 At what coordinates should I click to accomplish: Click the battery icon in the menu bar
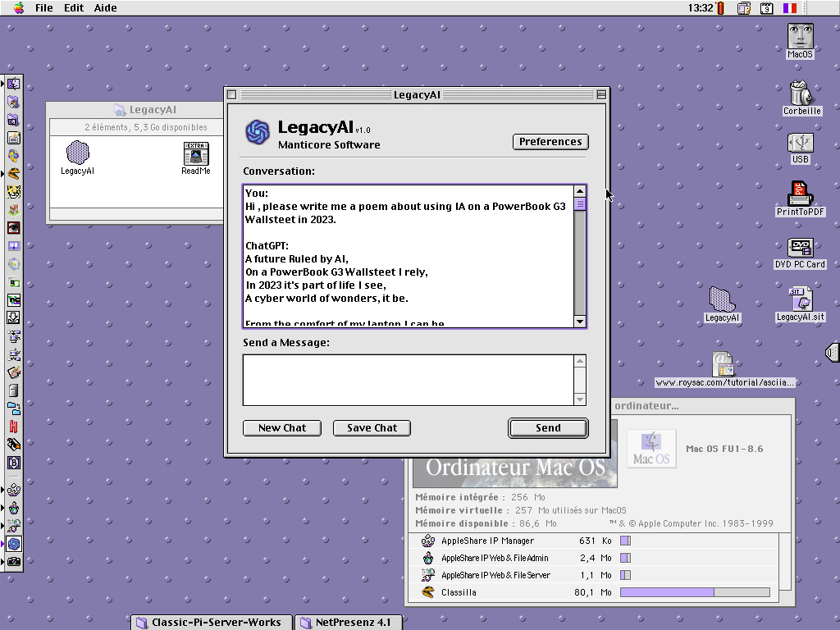[x=720, y=8]
